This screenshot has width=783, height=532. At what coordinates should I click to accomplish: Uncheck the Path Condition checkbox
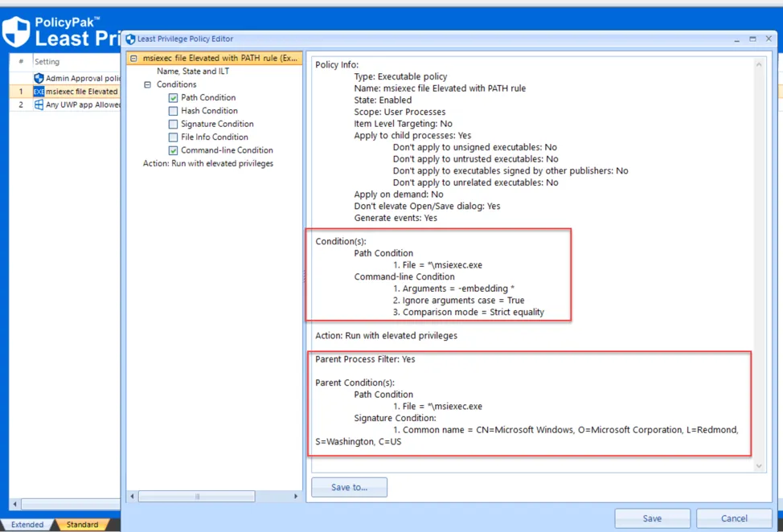(173, 98)
